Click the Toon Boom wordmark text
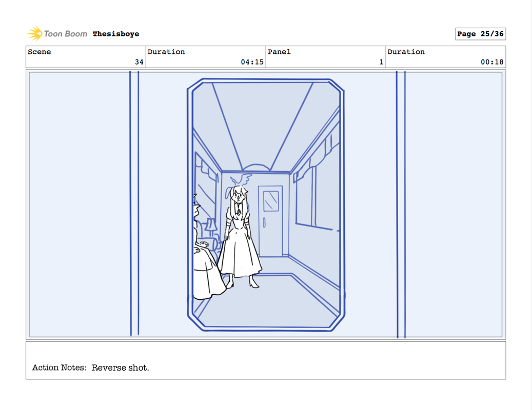This screenshot has width=532, height=410. pos(66,34)
